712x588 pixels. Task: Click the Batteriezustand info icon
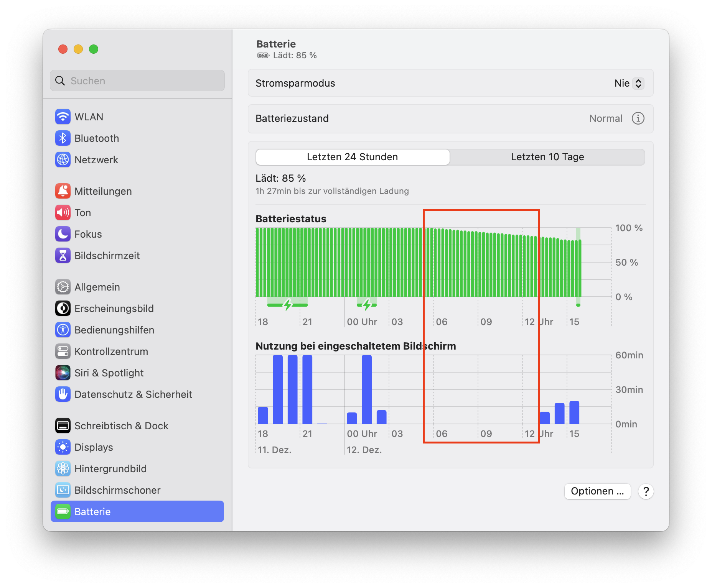pos(638,118)
